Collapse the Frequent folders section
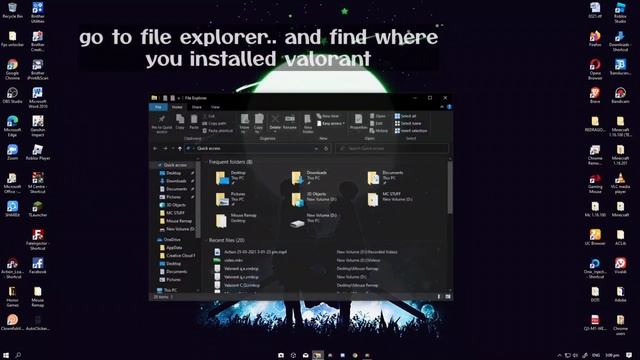This screenshot has height=360, width=640. [207, 162]
